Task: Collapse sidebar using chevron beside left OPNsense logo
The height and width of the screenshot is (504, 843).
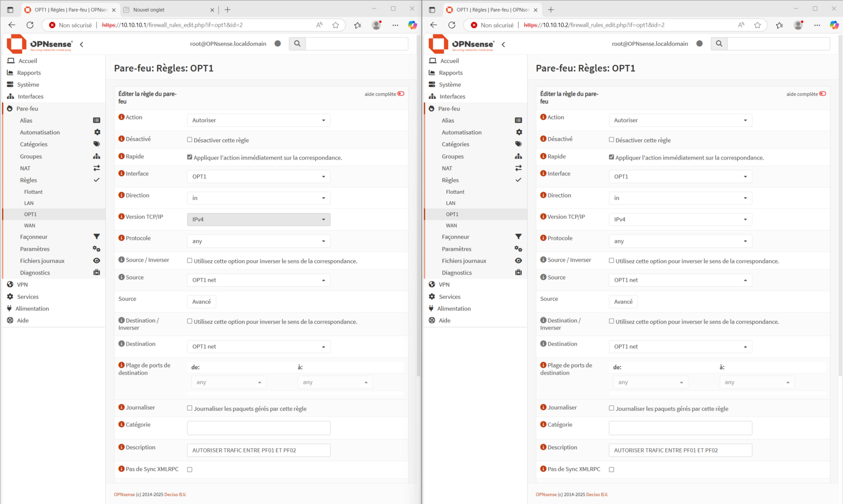Action: [x=82, y=45]
